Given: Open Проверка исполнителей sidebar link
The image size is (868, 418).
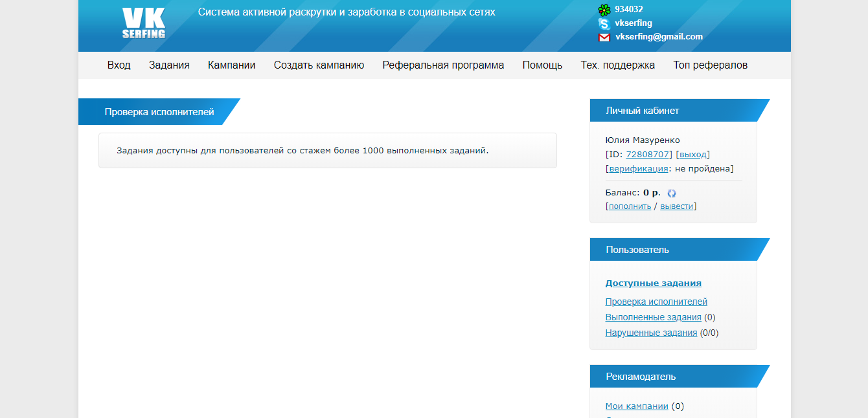Looking at the screenshot, I should click(656, 302).
